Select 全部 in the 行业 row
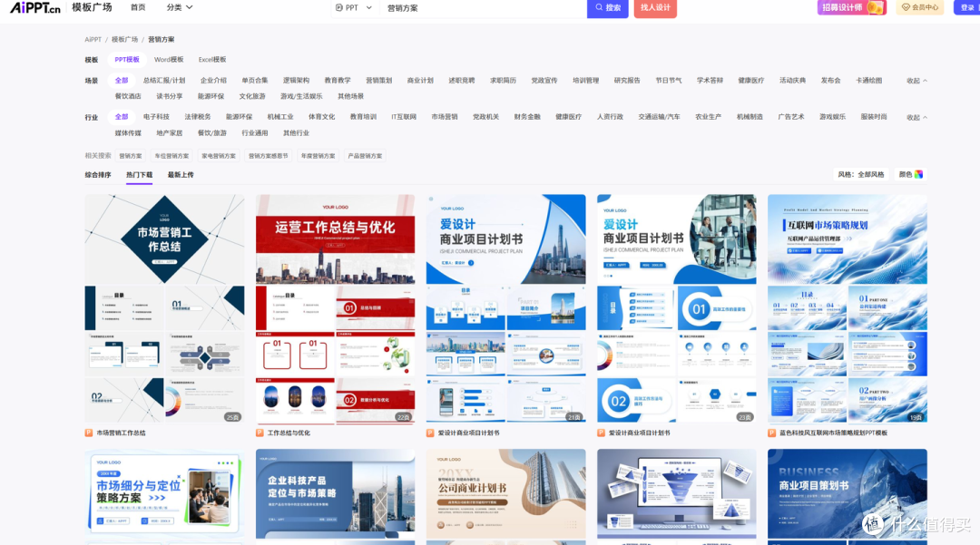The width and height of the screenshot is (980, 545). click(x=122, y=117)
